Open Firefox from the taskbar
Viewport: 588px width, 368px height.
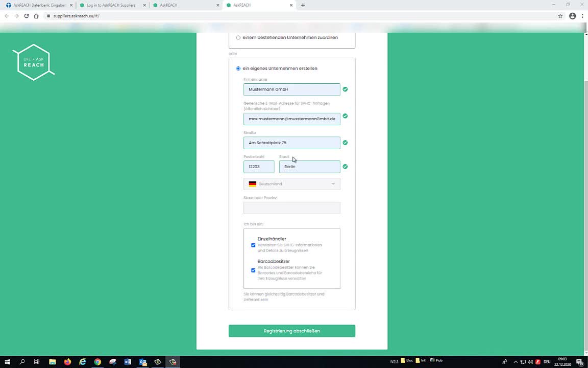pyautogui.click(x=67, y=362)
